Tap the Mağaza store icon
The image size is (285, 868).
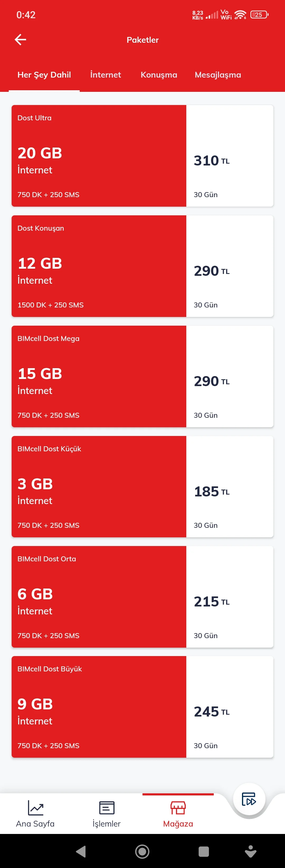point(178,808)
